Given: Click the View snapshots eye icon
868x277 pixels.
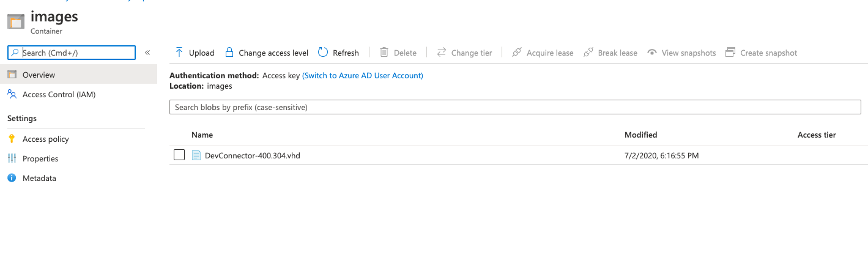Looking at the screenshot, I should pyautogui.click(x=652, y=53).
